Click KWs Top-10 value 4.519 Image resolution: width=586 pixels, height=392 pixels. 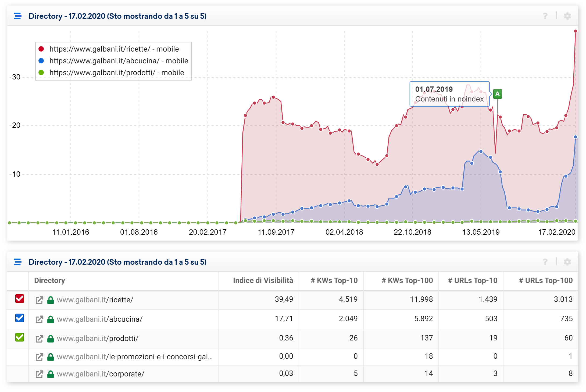(348, 299)
